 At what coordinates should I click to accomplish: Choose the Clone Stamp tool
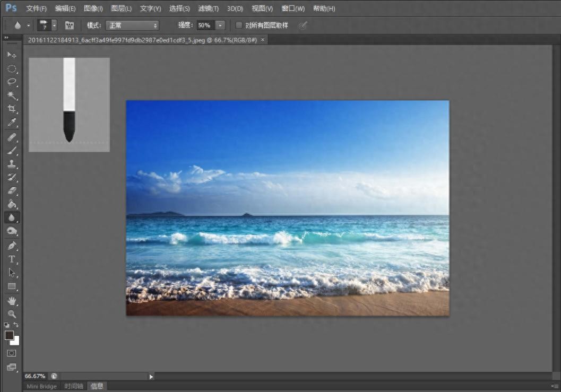tap(12, 163)
